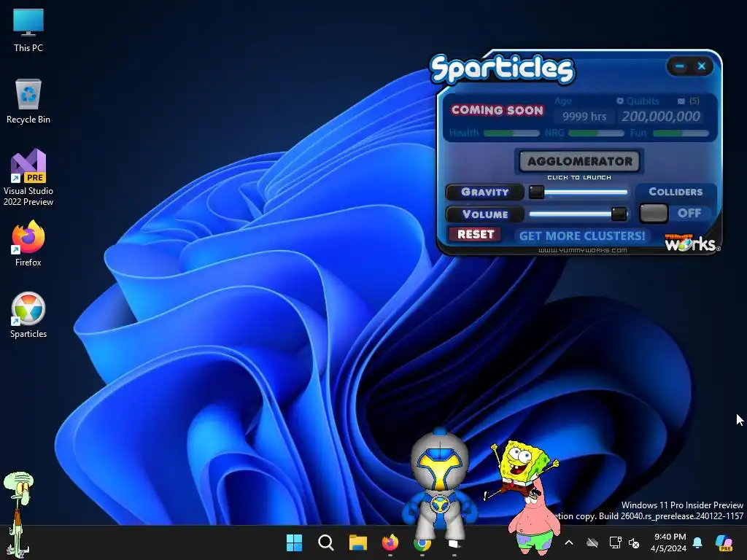Click the Reset button
Image resolution: width=747 pixels, height=560 pixels.
(475, 234)
